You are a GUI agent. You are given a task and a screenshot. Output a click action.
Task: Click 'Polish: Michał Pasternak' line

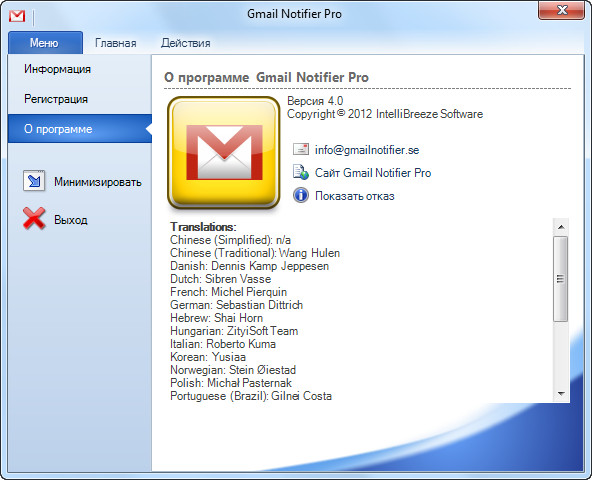231,383
